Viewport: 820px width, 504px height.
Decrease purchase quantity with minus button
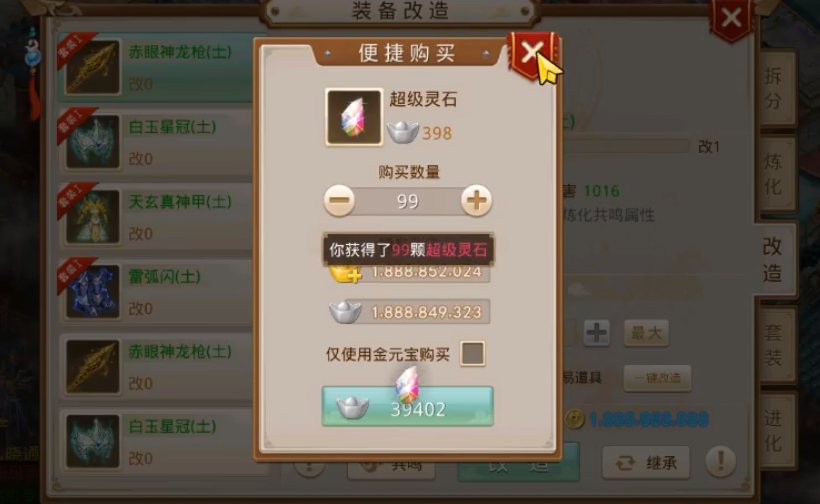[x=339, y=200]
